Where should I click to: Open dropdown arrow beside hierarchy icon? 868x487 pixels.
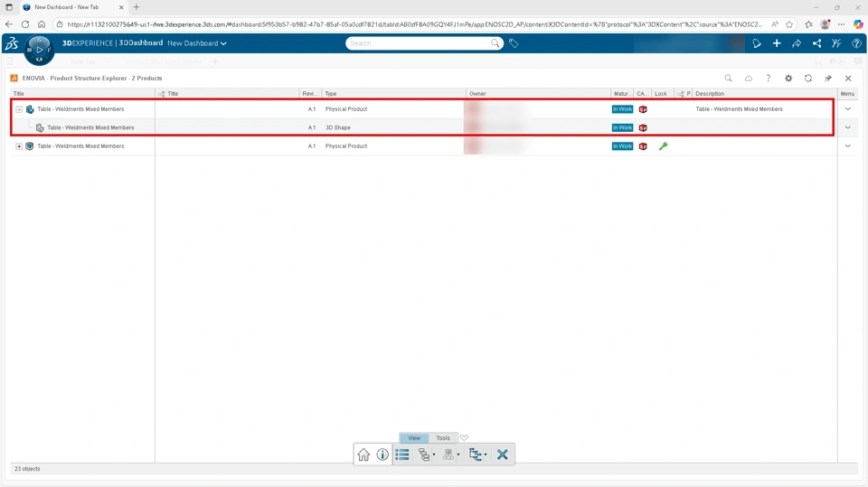pyautogui.click(x=458, y=454)
